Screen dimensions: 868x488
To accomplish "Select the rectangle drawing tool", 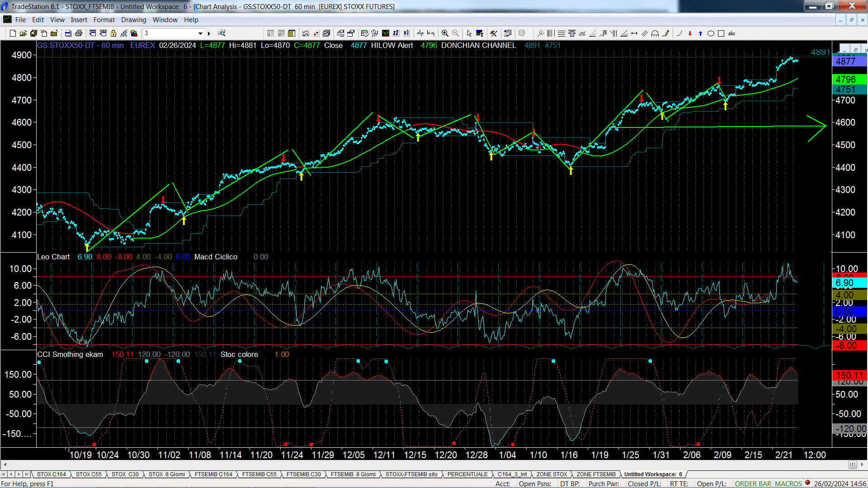I will tap(721, 33).
